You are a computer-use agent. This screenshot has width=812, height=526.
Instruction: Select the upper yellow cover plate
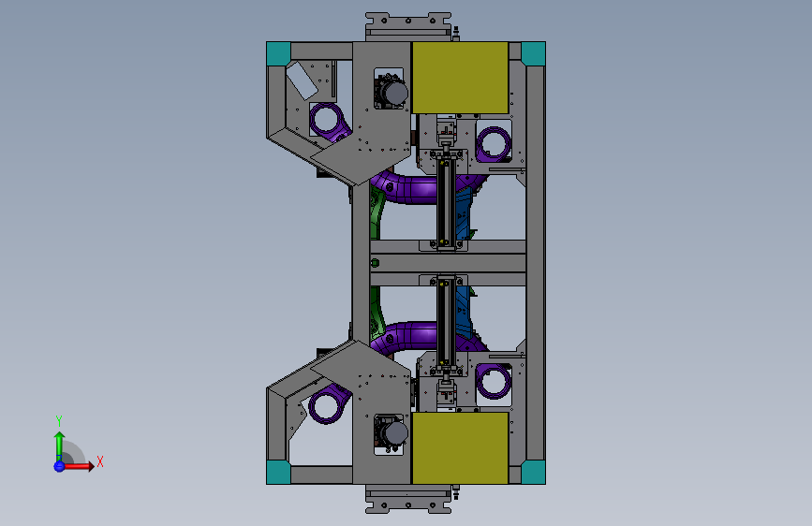click(460, 78)
